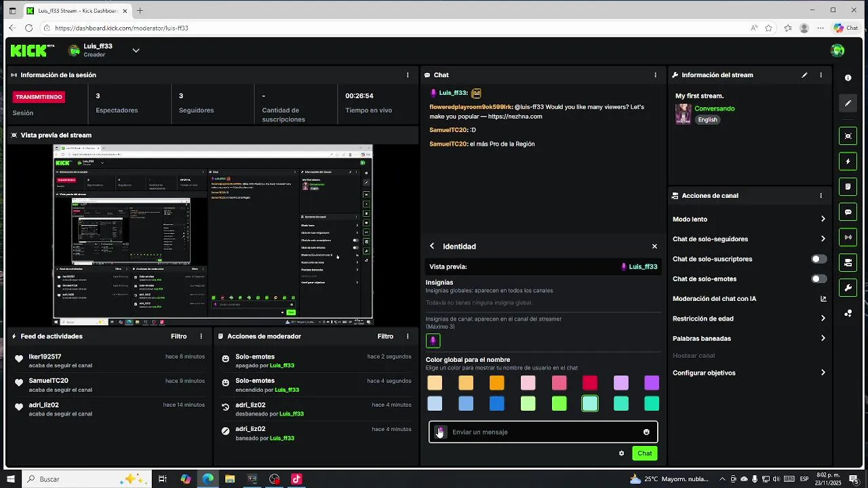This screenshot has height=488, width=868.
Task: Add the page to browser favorites star
Action: pyautogui.click(x=768, y=28)
